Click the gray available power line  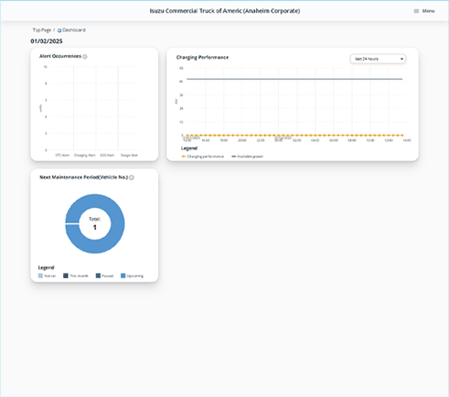click(294, 79)
